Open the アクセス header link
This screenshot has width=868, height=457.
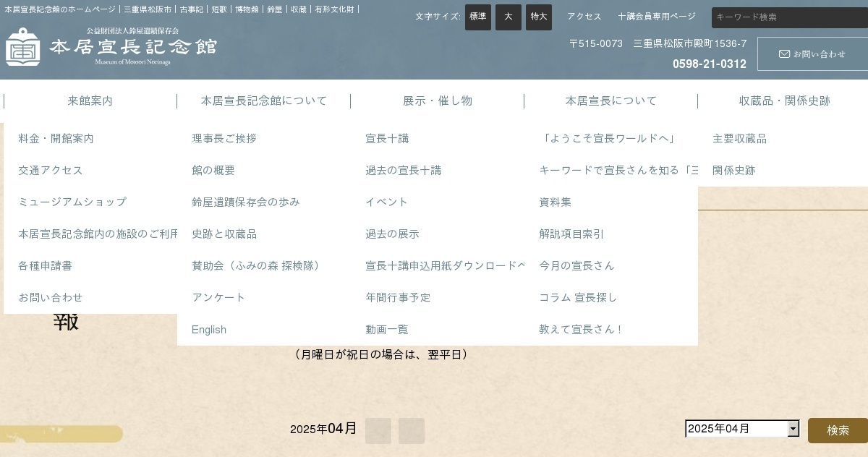(x=584, y=17)
